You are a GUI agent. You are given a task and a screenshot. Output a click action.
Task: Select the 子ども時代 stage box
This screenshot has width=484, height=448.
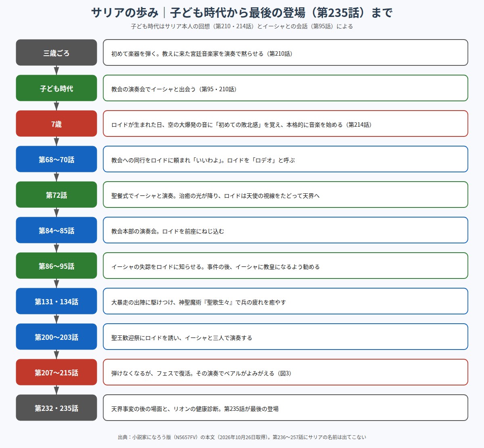pyautogui.click(x=56, y=88)
